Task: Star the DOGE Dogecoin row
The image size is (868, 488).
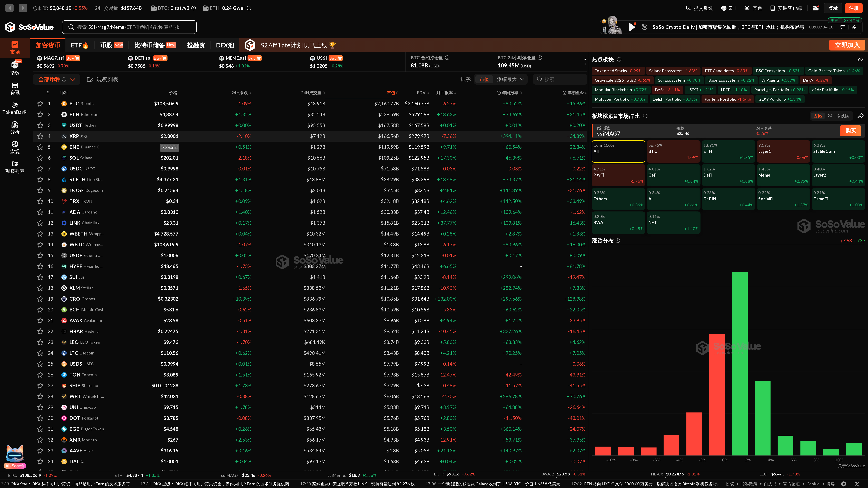Action: [41, 190]
